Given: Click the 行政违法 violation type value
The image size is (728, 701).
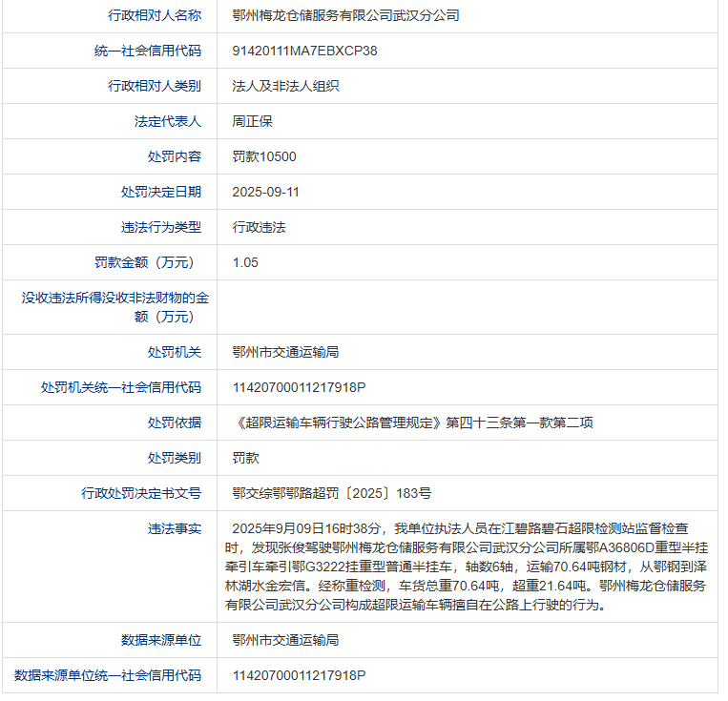Looking at the screenshot, I should pyautogui.click(x=259, y=227).
